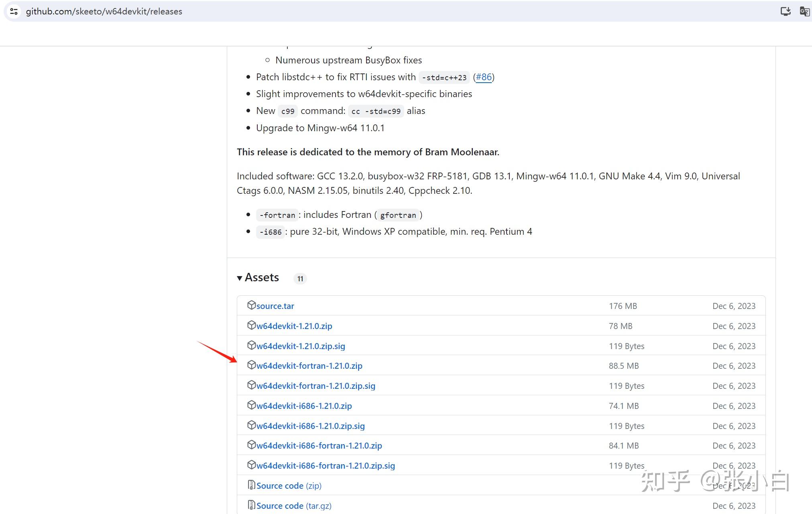Click the c99 code snippet

(x=288, y=111)
